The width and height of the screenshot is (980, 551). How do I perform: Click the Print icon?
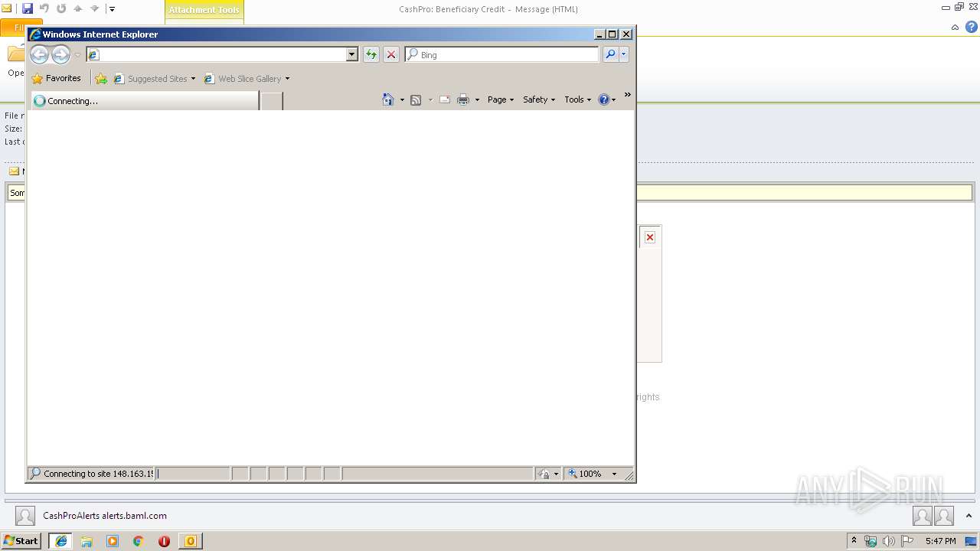(463, 99)
